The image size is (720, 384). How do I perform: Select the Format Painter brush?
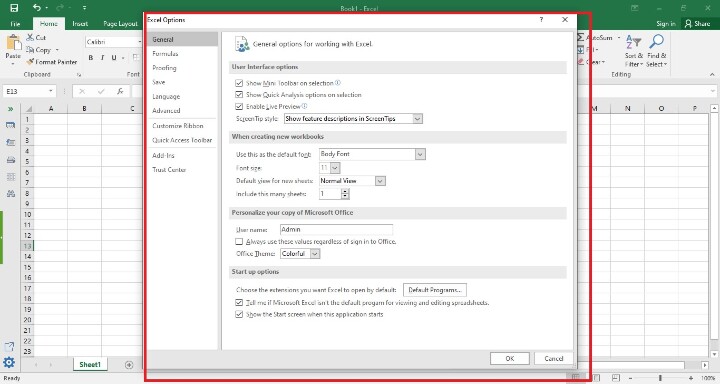coord(51,62)
